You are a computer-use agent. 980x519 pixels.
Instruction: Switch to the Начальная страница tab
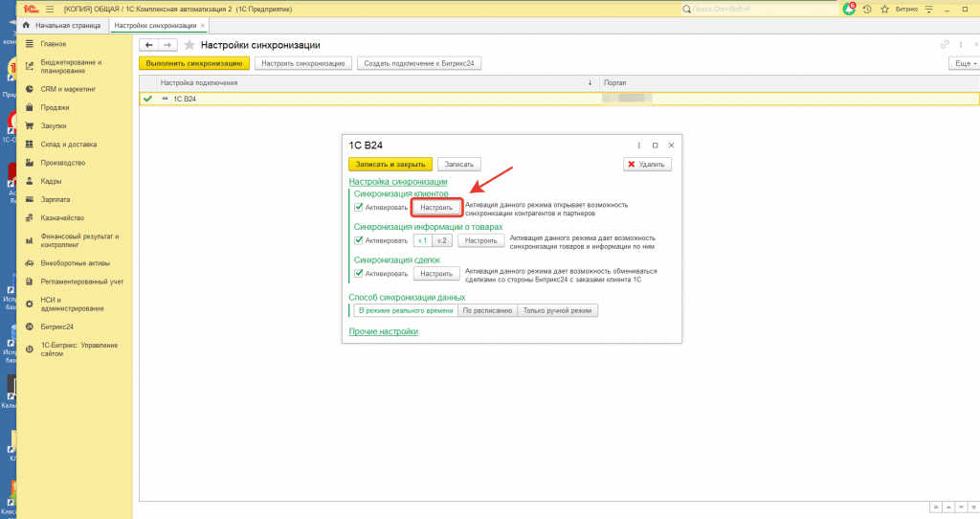[65, 25]
